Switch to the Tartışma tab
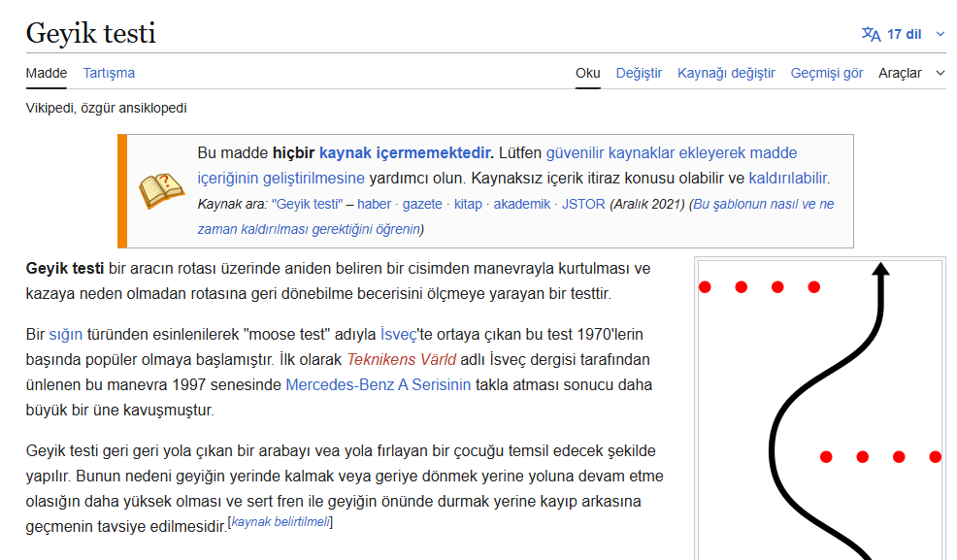The image size is (957, 560). [109, 73]
